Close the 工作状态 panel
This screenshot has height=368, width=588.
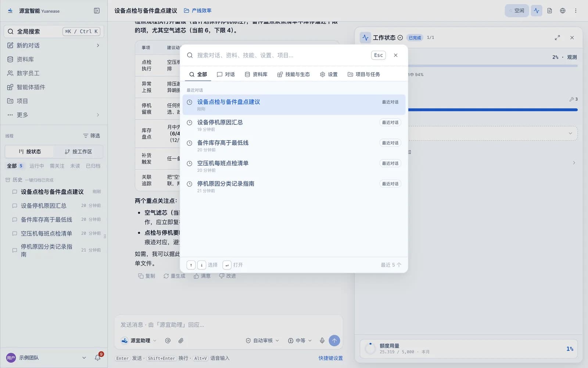572,38
